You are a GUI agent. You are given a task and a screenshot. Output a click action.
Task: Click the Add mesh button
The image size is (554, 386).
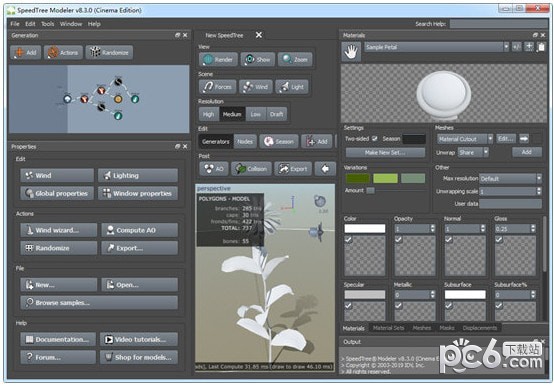[x=527, y=152]
